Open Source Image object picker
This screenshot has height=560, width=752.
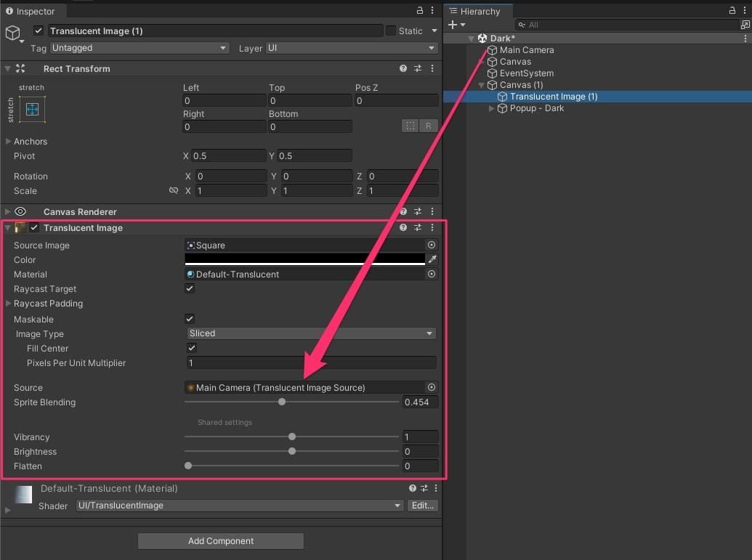coord(432,245)
